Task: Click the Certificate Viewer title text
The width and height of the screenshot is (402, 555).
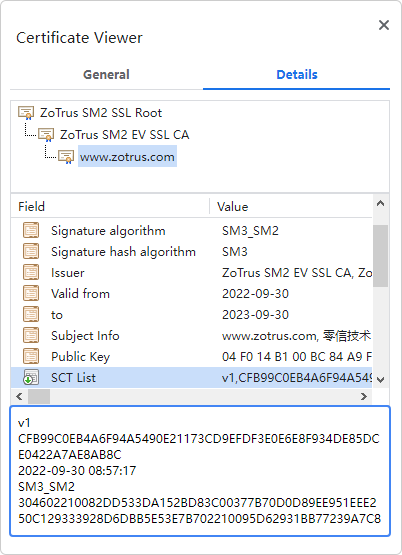Action: [x=79, y=38]
